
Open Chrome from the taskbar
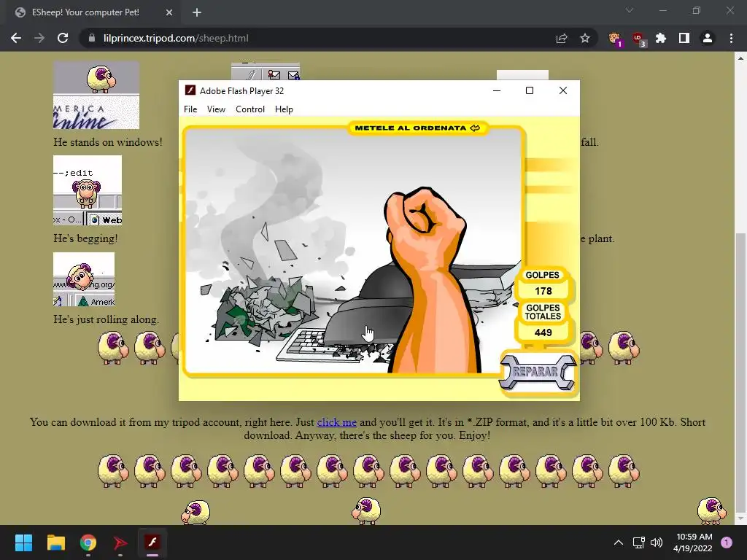pos(88,542)
